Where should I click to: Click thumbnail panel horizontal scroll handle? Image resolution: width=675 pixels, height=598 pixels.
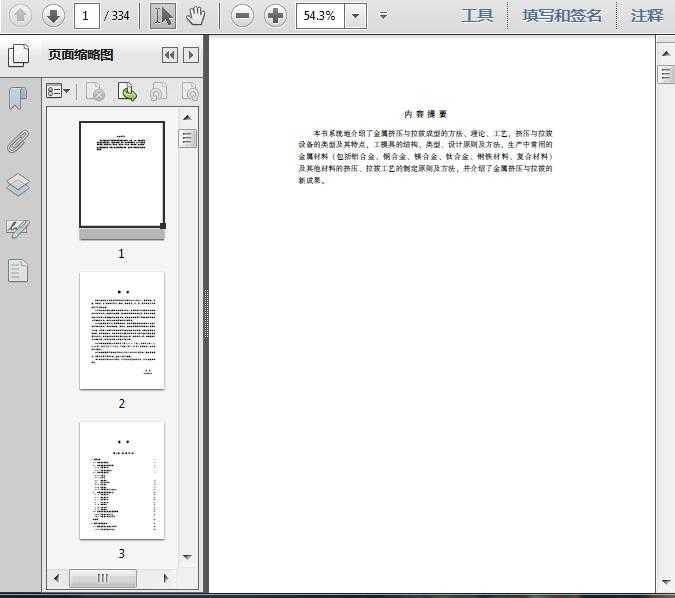pyautogui.click(x=103, y=578)
